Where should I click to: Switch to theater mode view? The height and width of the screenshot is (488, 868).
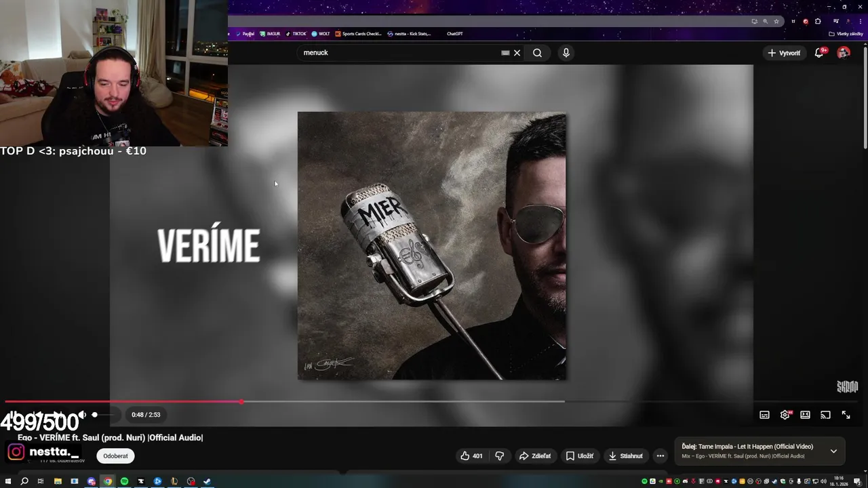pos(805,415)
